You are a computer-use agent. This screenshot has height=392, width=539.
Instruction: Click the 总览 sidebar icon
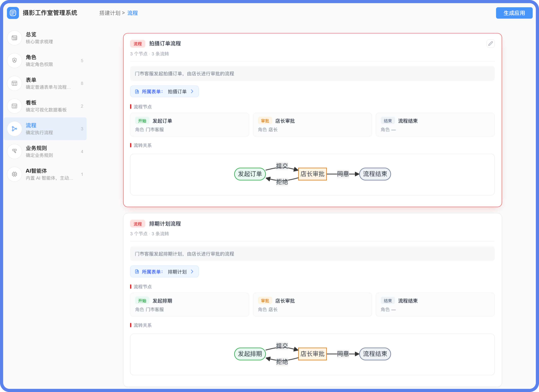point(15,38)
